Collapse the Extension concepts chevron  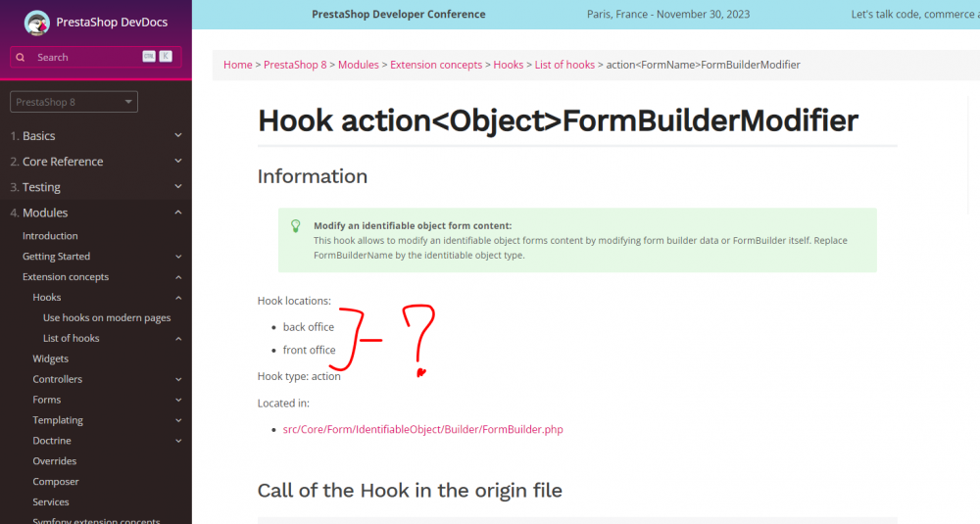click(178, 276)
